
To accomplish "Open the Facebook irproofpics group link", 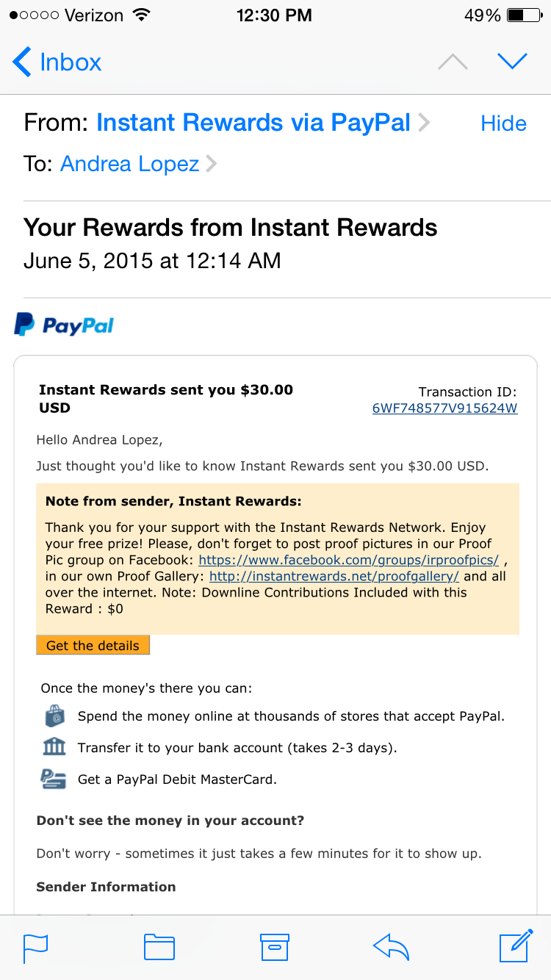I will [x=349, y=560].
